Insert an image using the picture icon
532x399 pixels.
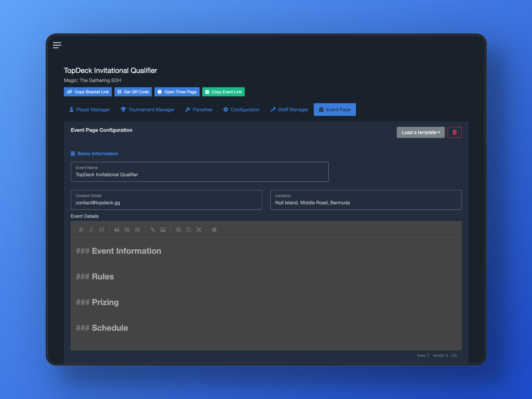[x=163, y=230]
